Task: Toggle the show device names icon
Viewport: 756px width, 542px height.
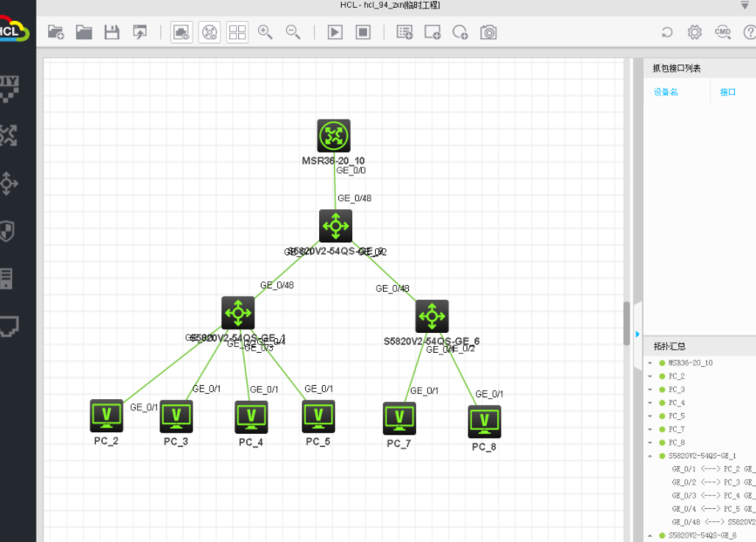Action: (x=209, y=32)
